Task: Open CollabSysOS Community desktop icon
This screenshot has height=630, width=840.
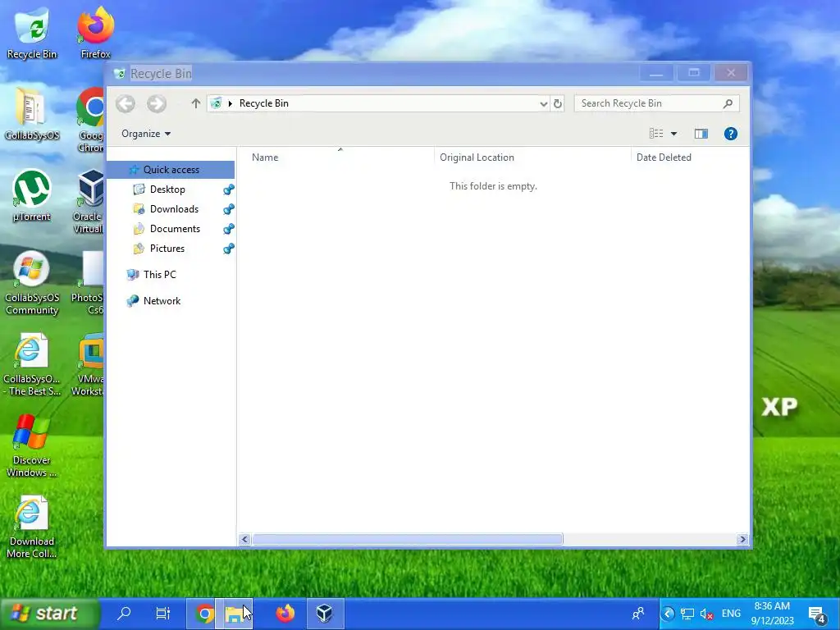Action: (x=32, y=283)
